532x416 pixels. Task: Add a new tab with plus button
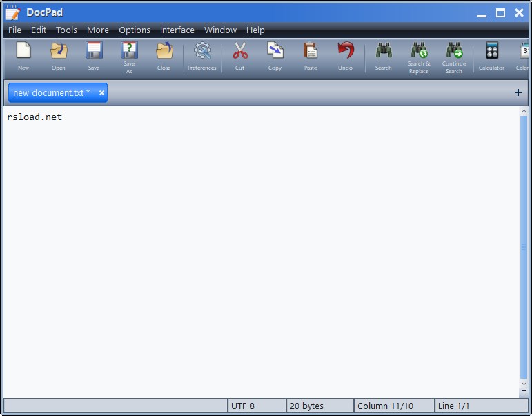tap(518, 93)
